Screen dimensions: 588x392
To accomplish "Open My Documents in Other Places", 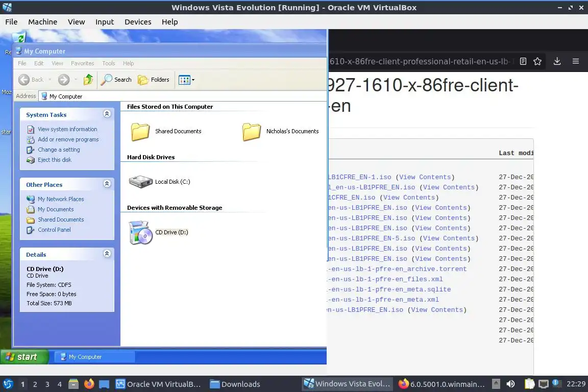I will pos(56,209).
